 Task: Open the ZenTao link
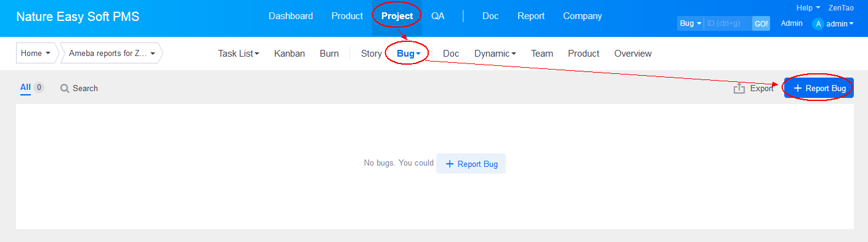point(841,8)
